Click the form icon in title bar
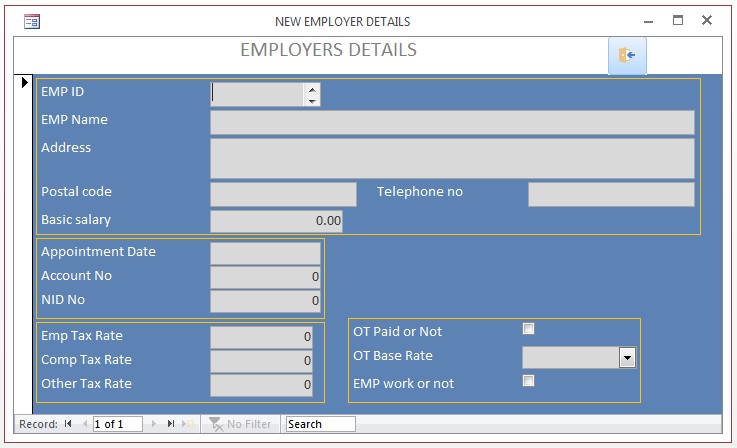This screenshot has width=737, height=448. (x=32, y=22)
